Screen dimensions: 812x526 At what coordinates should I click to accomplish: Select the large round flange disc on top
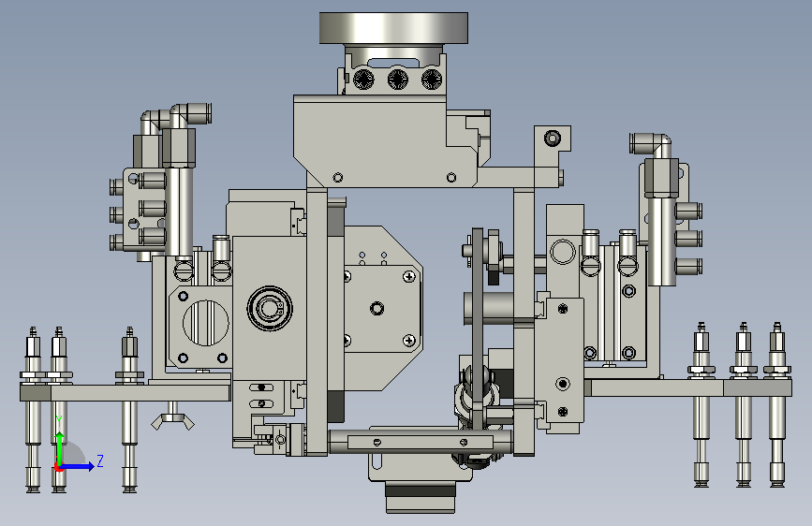point(393,28)
